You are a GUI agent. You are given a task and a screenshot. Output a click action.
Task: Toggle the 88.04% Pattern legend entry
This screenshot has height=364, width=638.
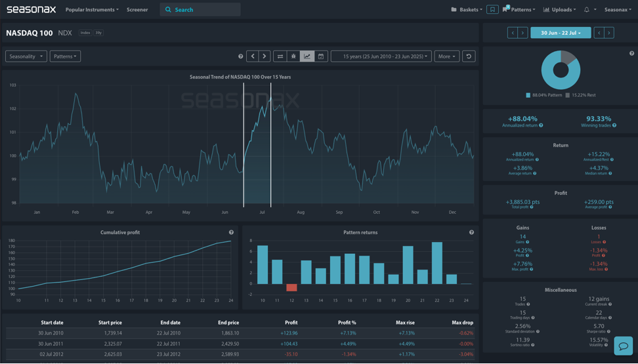click(x=544, y=95)
